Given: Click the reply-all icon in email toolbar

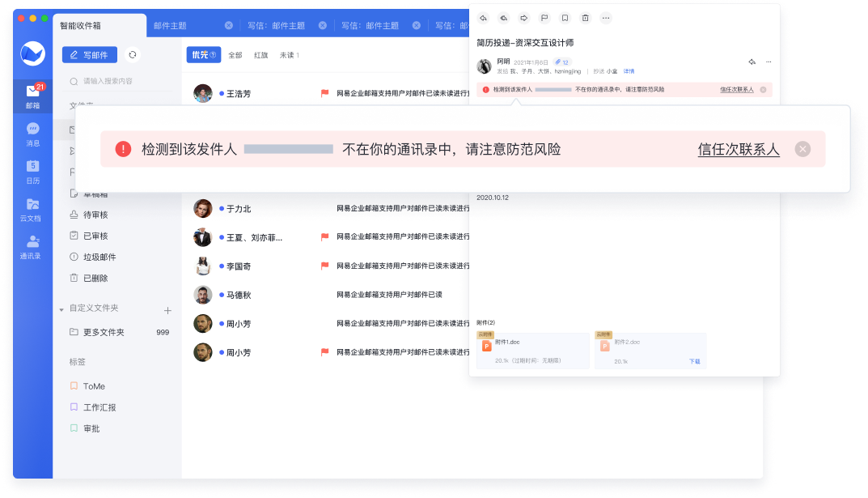Looking at the screenshot, I should (x=504, y=18).
